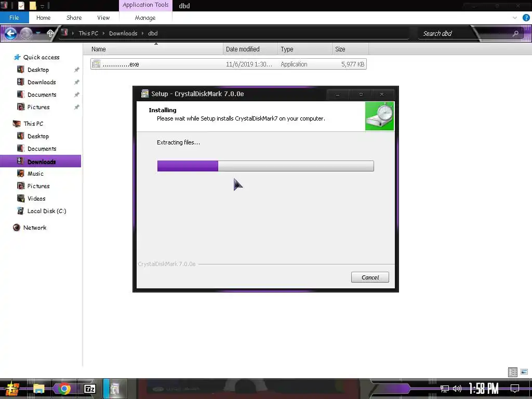
Task: Open Network in the navigation pane
Action: [35, 228]
